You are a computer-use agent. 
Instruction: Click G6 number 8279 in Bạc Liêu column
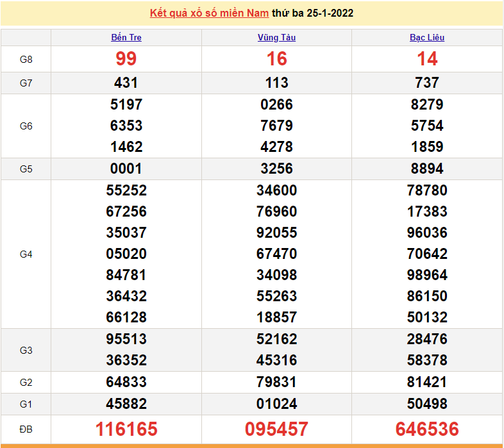click(427, 104)
